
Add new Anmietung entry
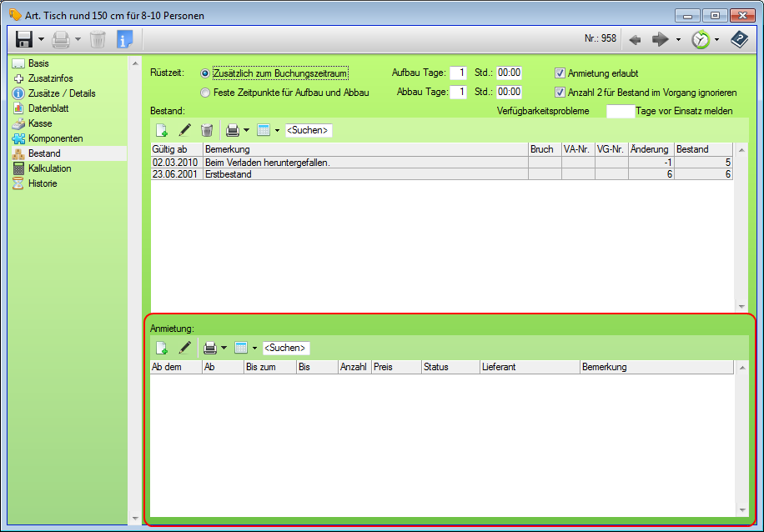pos(162,348)
